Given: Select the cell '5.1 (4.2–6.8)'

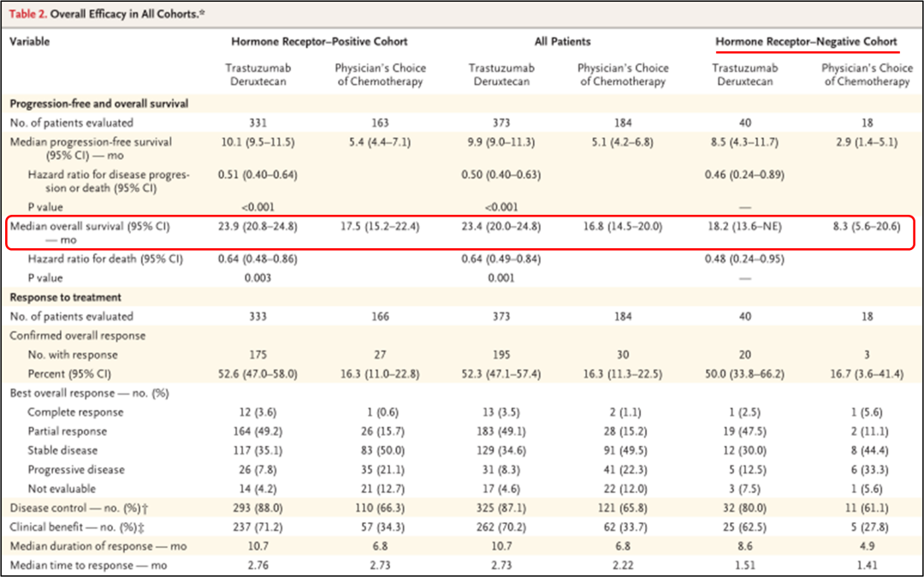Looking at the screenshot, I should point(623,142).
